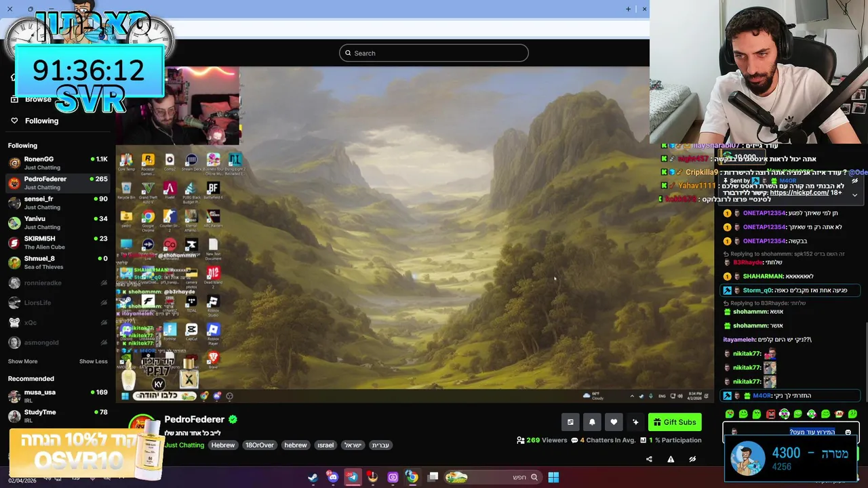868x488 pixels.
Task: Open Discord from the taskbar
Action: (x=332, y=477)
